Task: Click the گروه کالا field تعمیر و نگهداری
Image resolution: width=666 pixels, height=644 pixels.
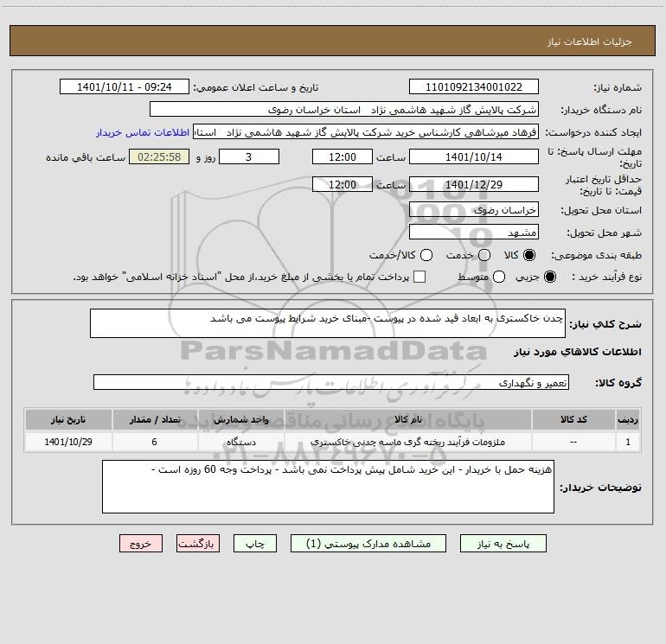Action: click(x=331, y=382)
